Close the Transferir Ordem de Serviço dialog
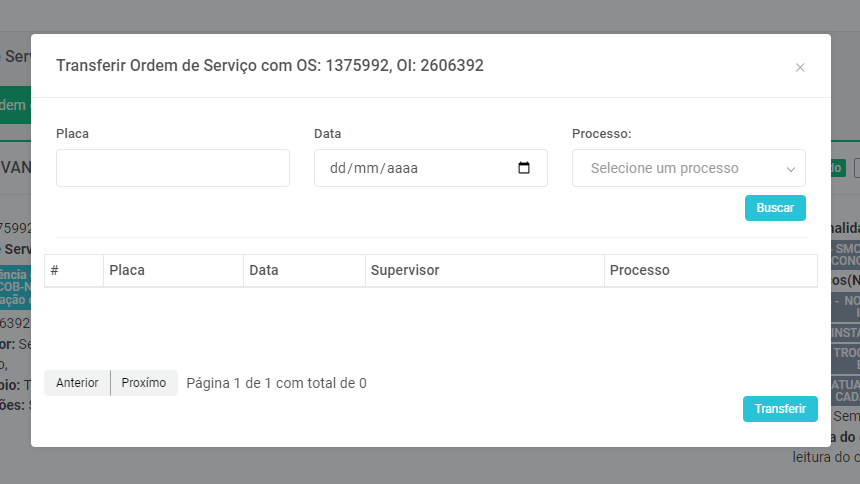Image resolution: width=860 pixels, height=484 pixels. click(800, 68)
